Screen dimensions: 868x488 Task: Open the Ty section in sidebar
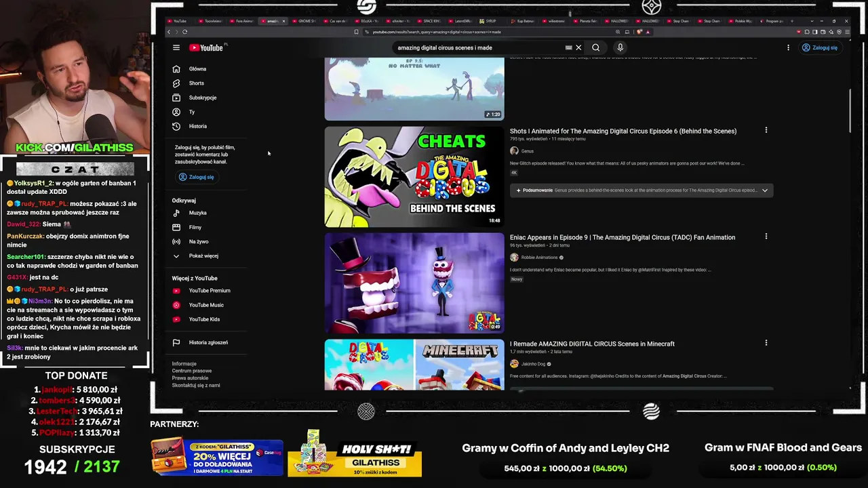click(192, 112)
